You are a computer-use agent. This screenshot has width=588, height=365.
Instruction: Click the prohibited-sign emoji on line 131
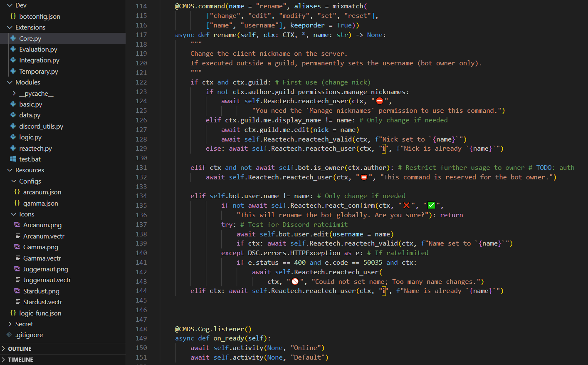click(364, 176)
